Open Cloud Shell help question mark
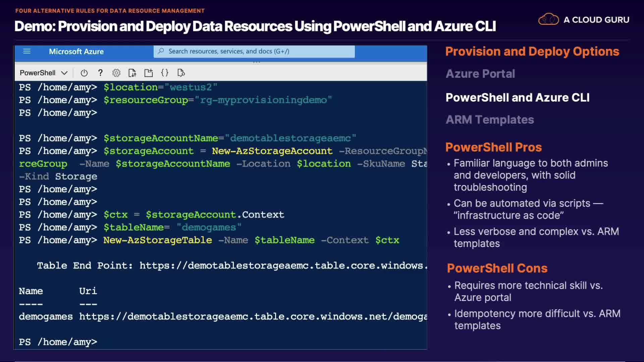Viewport: 644px width, 362px height. [100, 73]
